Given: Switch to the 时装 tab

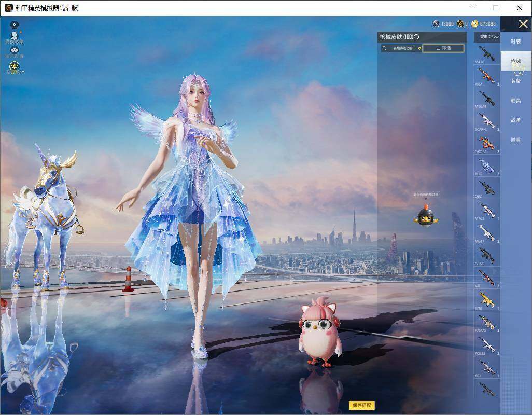Looking at the screenshot, I should click(516, 41).
